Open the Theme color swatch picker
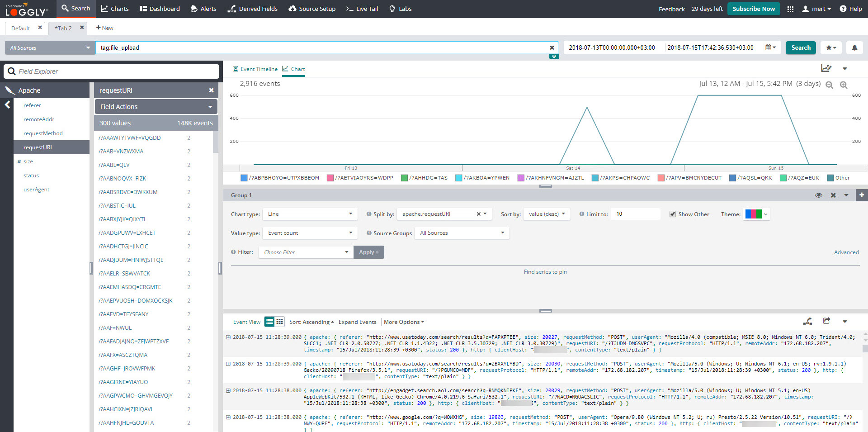Viewport: 868px width, 432px height. (x=757, y=214)
